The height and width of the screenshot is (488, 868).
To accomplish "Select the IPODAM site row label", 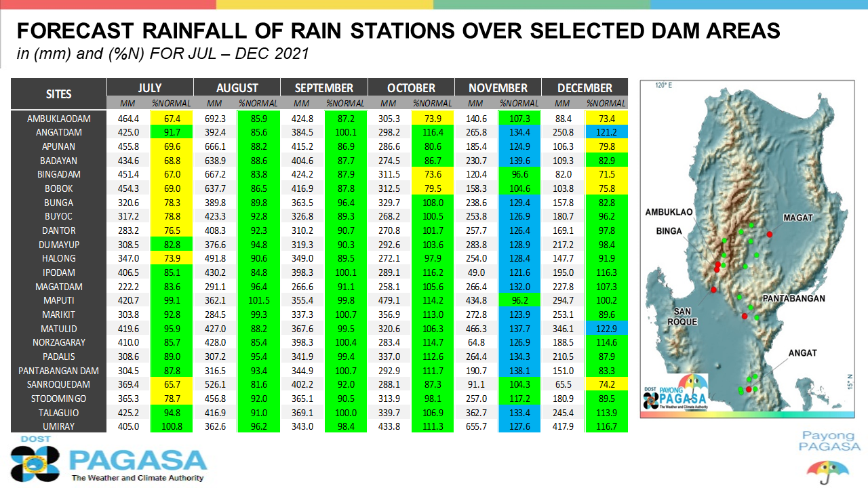I will pos(59,273).
